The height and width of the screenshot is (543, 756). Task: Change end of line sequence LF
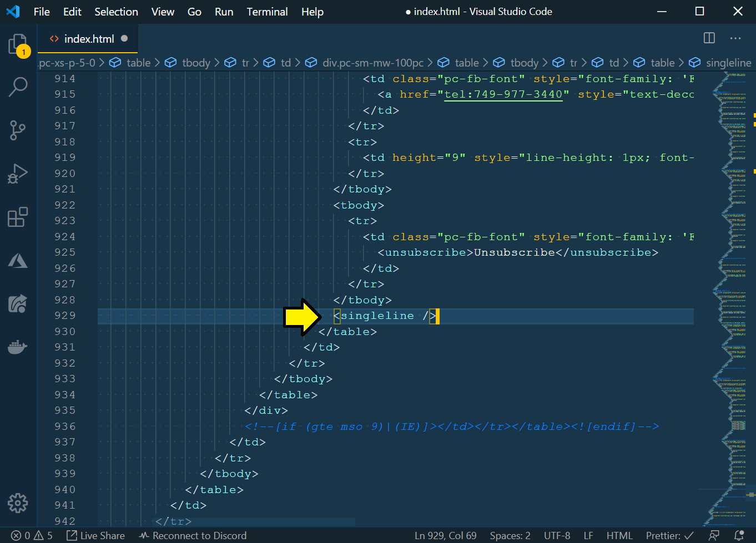tap(588, 536)
